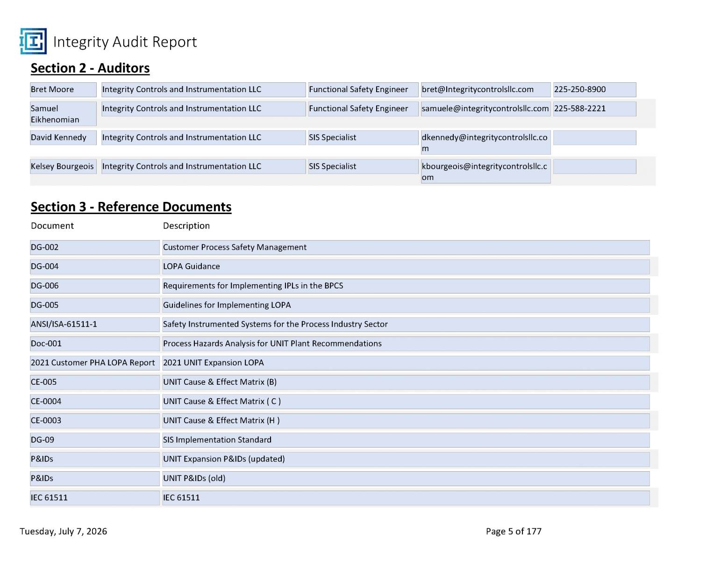Select the samuele@integritycontrolsllc.com email field
This screenshot has width=728, height=561.
click(485, 109)
